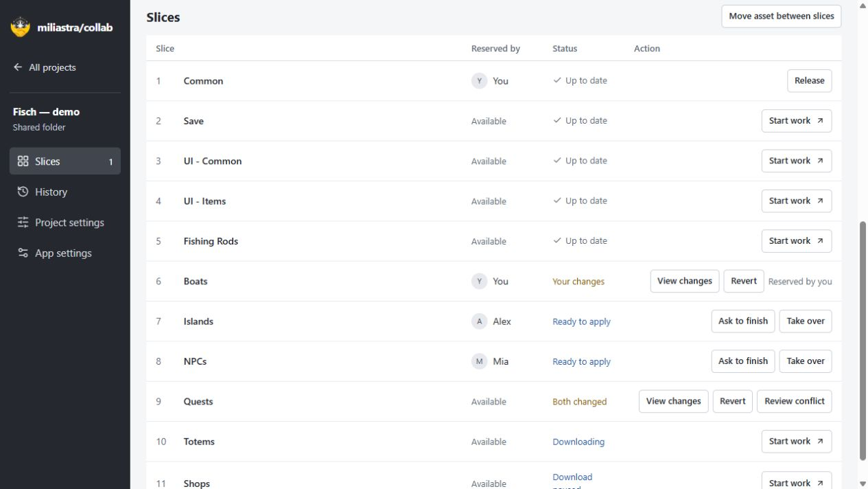The image size is (868, 489).
Task: Click the Shops slice name
Action: tap(196, 484)
